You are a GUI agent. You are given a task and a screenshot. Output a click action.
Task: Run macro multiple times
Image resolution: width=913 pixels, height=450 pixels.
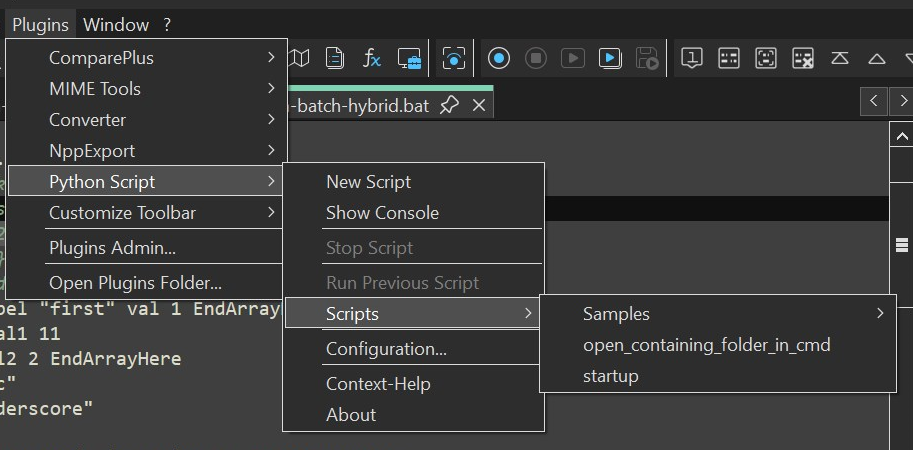[610, 59]
